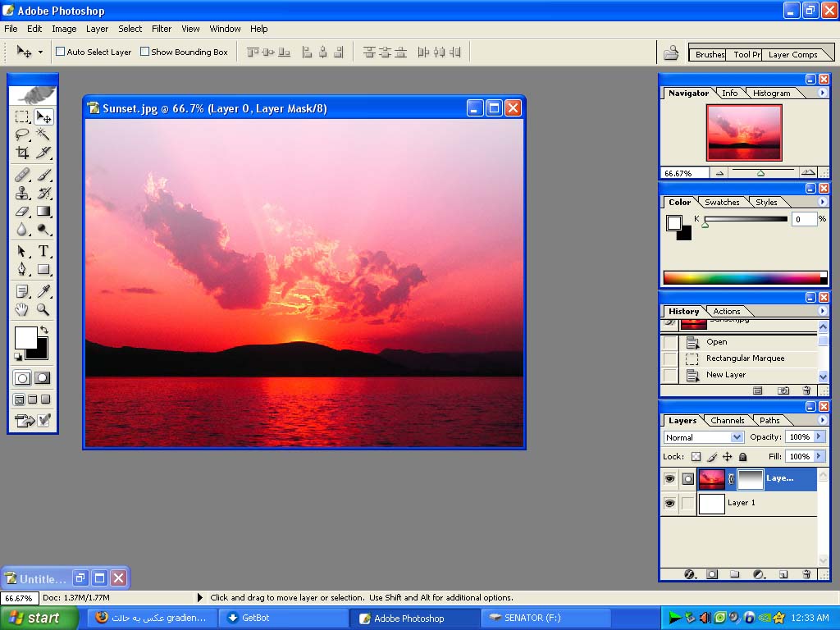Open the Fill slider flyout arrow
Screen dimensions: 840x630
pos(819,456)
